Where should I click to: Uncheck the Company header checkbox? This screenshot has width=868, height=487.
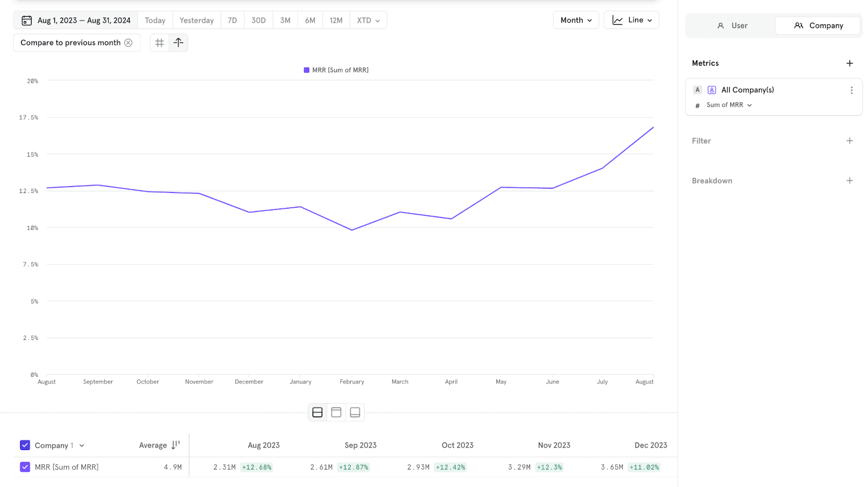pos(25,445)
